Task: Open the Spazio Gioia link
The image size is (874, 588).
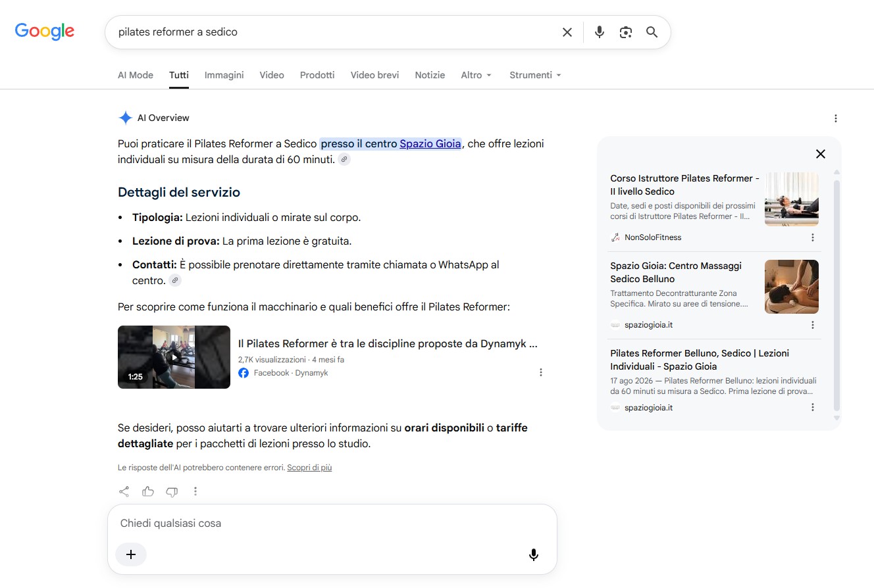Action: coord(430,143)
